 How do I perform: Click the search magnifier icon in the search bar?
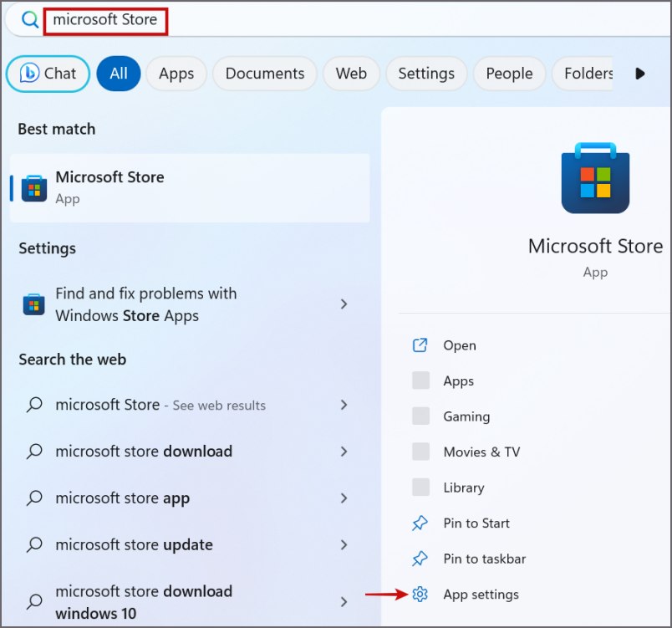tap(29, 20)
